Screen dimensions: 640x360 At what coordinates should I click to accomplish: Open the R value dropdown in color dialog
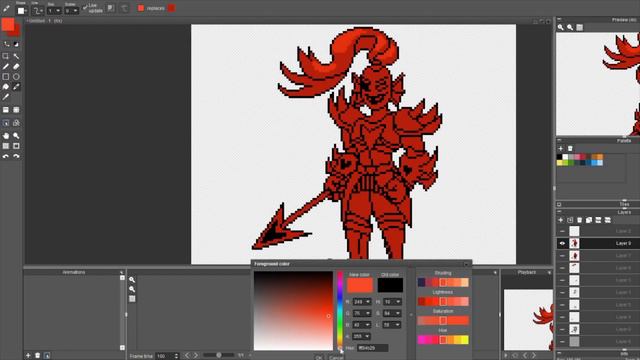tap(368, 302)
